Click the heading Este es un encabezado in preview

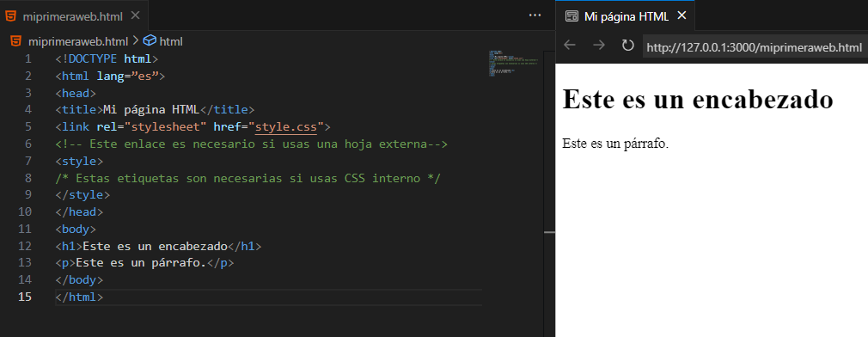tap(698, 101)
